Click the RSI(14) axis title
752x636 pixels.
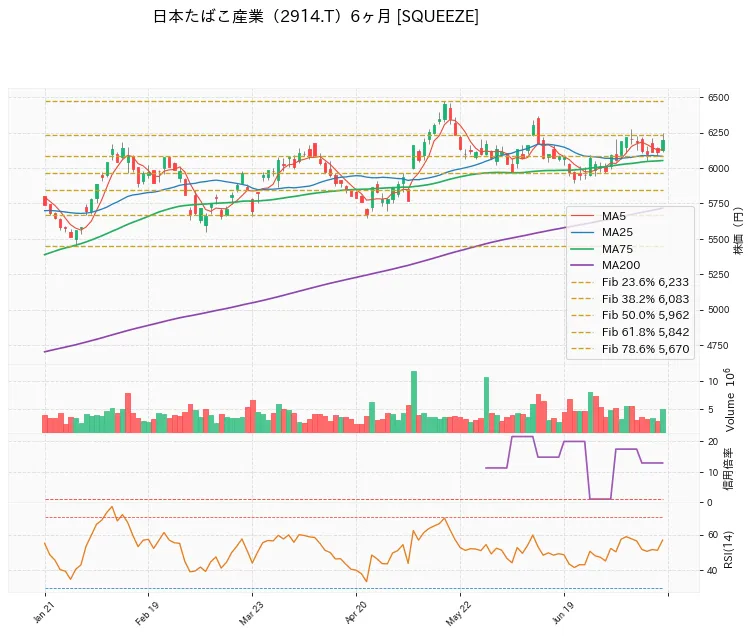tap(728, 550)
